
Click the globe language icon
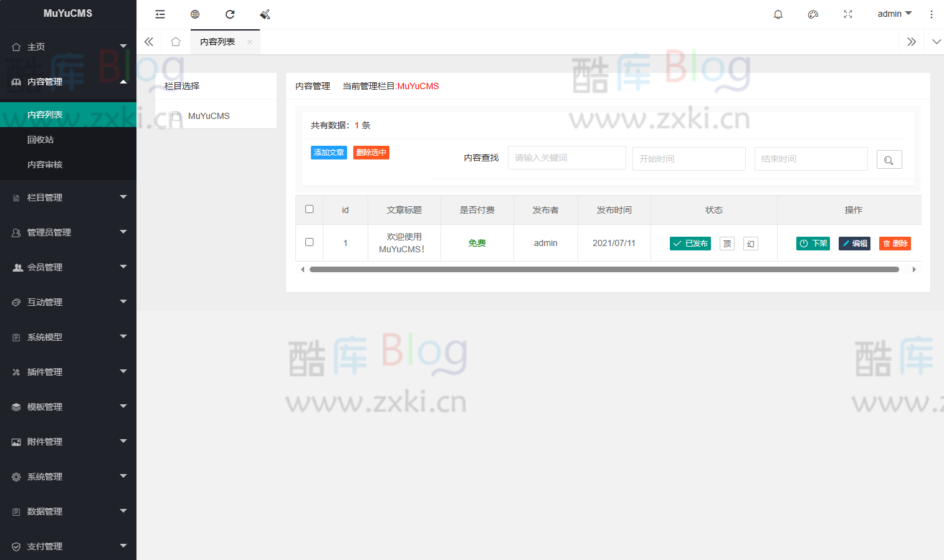pos(195,14)
